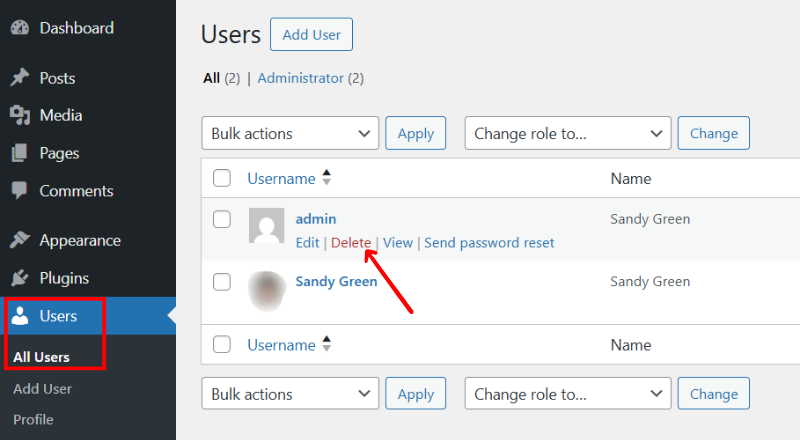
Task: Select All Users submenu entry
Action: [41, 357]
